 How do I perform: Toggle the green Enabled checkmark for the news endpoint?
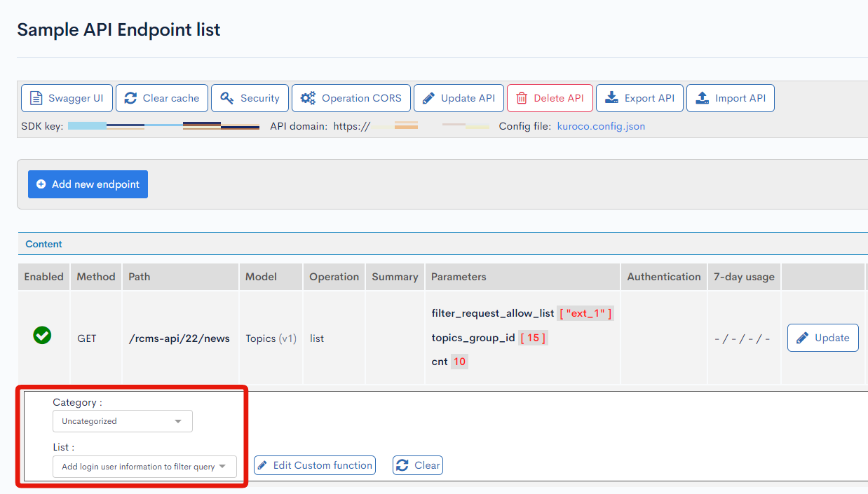tap(42, 336)
